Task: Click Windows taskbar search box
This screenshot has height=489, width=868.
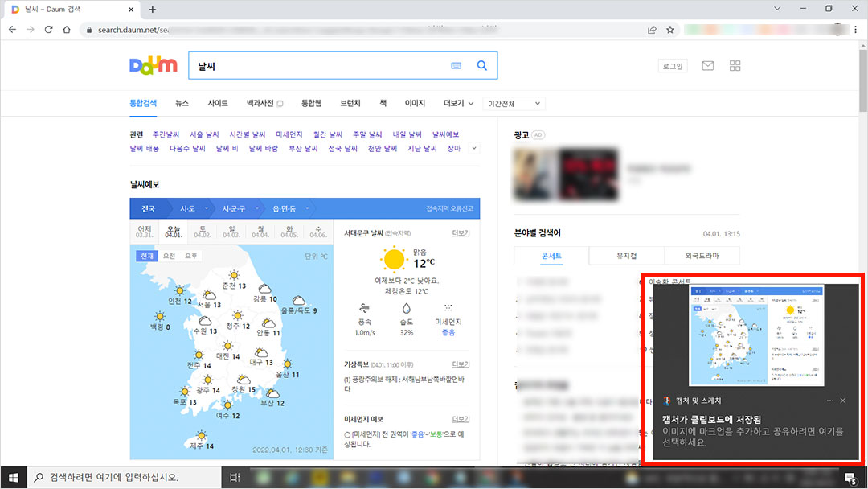Action: (x=124, y=478)
